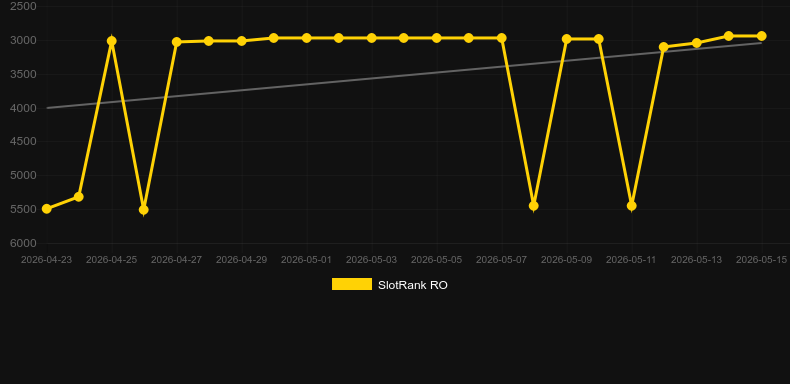Select the data point for 2026-05-05
790x384 pixels.
point(436,38)
